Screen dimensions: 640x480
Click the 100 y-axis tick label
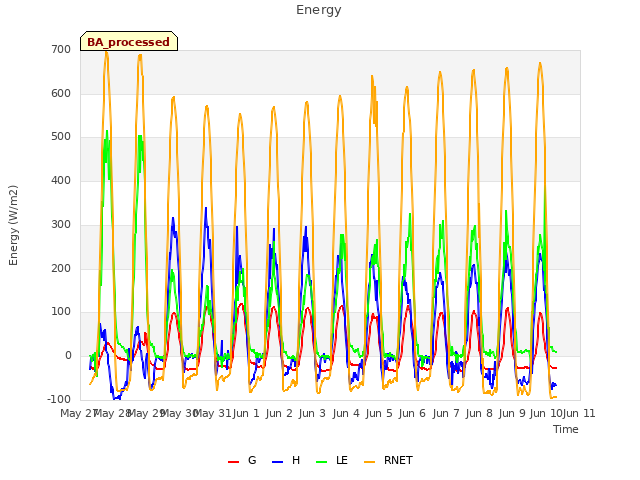(61, 312)
